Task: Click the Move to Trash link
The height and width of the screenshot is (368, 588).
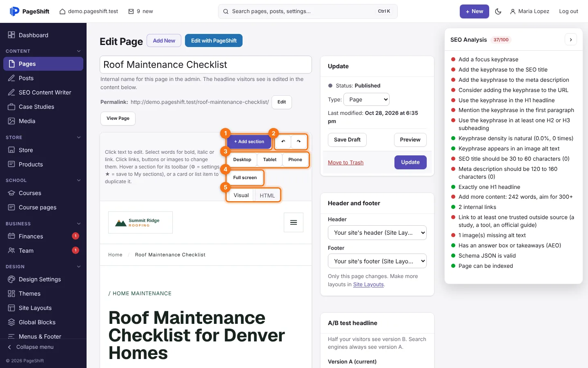Action: click(345, 162)
